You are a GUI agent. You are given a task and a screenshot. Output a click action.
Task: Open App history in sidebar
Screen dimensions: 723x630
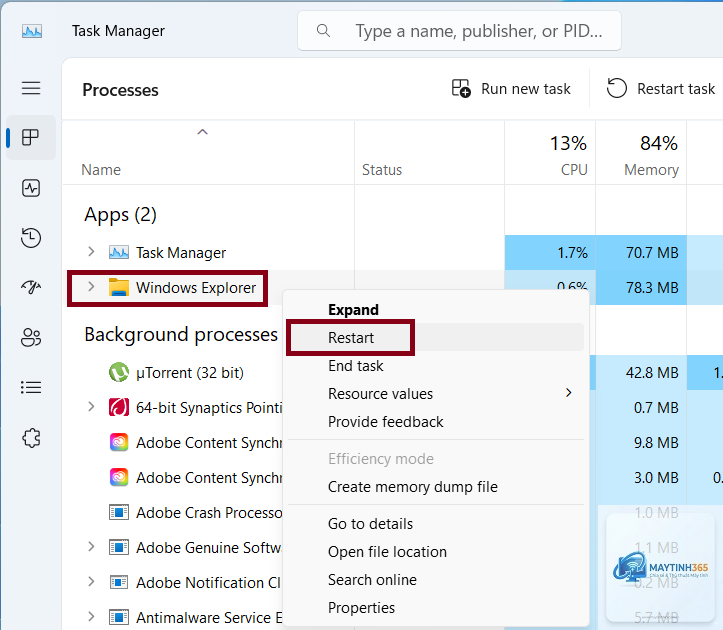pyautogui.click(x=31, y=238)
